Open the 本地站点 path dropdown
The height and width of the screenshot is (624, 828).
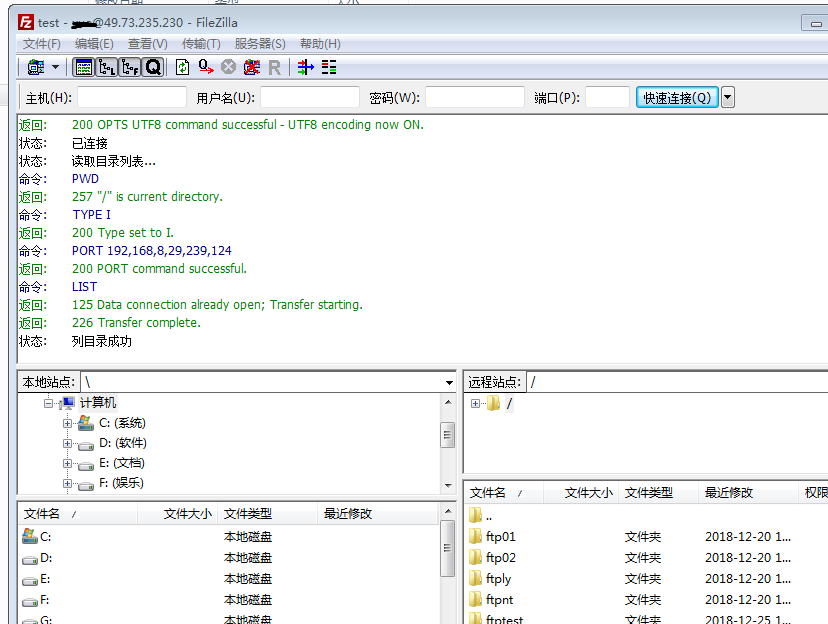[x=449, y=383]
